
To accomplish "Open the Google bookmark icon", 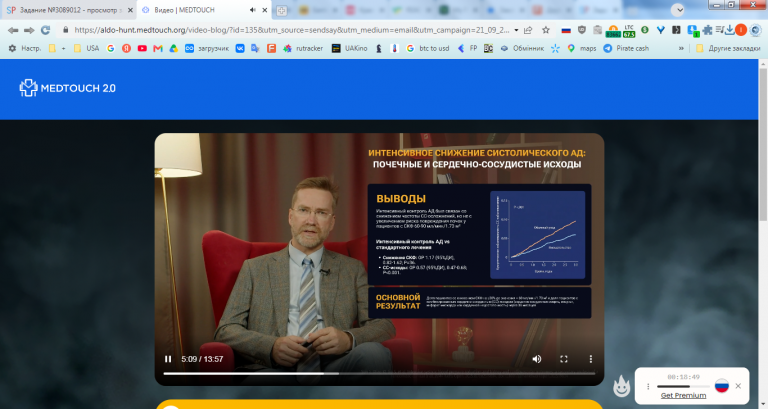I will click(x=111, y=48).
